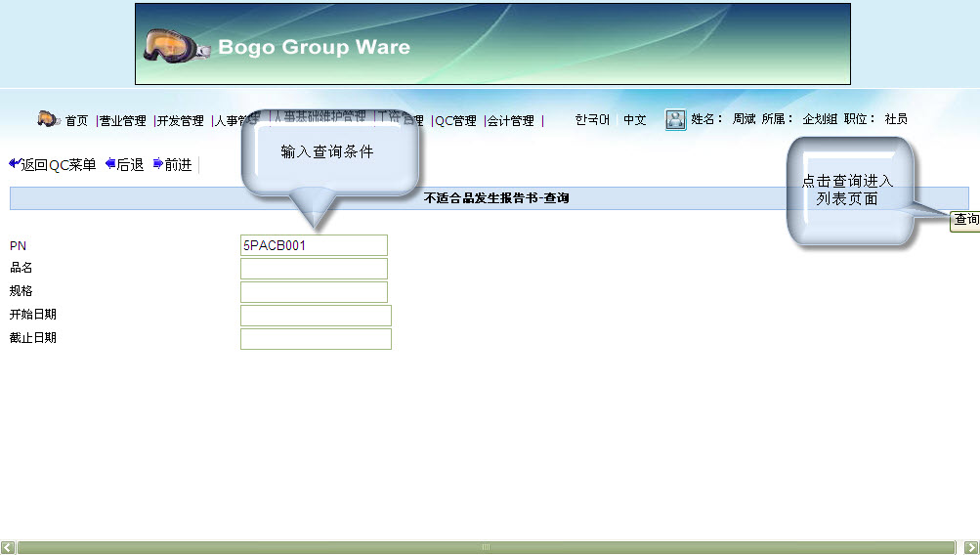Screen dimensions: 980x555
Task: Open the 会计管理 menu
Action: coord(511,120)
